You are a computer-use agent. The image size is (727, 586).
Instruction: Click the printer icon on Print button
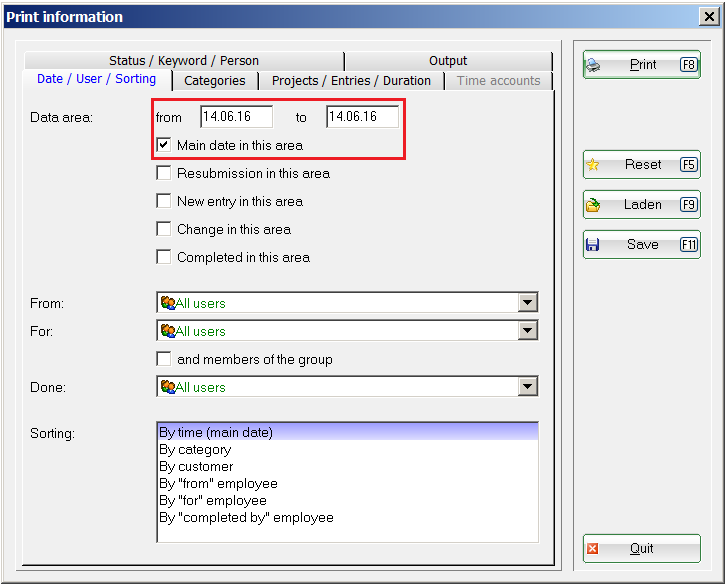coord(593,65)
